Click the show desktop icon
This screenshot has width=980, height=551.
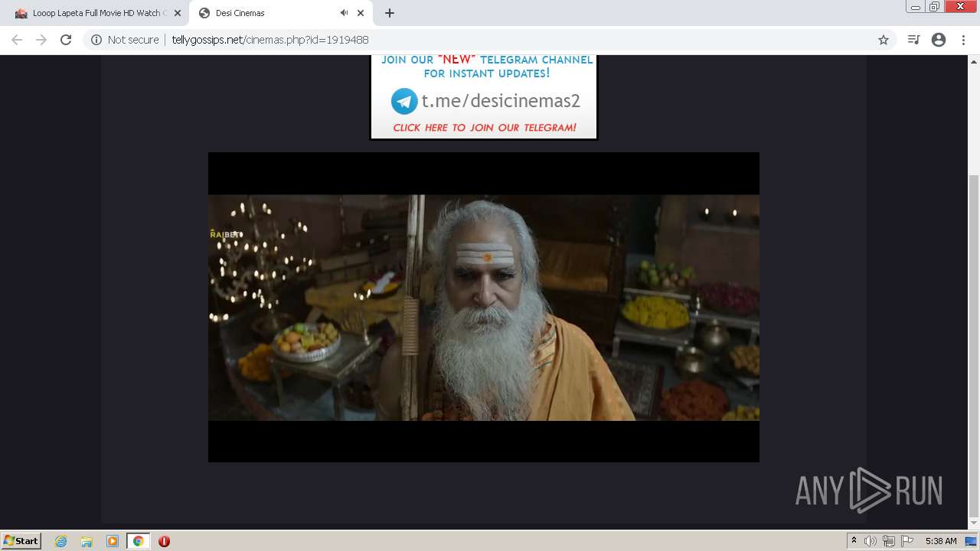point(972,541)
